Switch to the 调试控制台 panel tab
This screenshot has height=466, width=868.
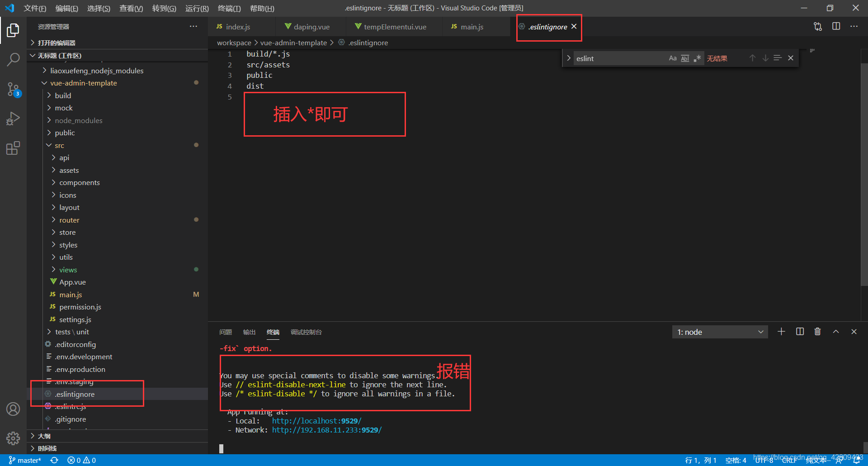click(306, 332)
